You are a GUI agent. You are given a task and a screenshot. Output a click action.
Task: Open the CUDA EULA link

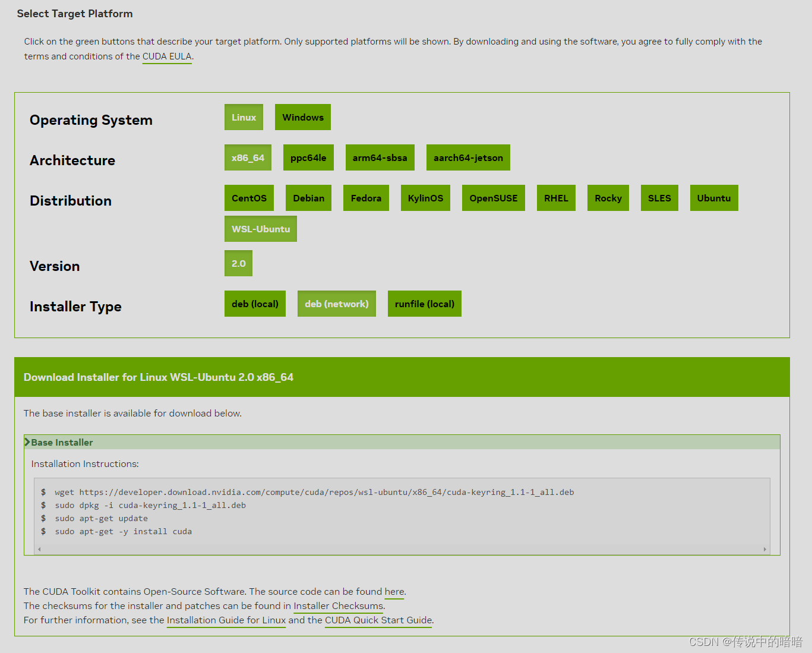pos(166,56)
